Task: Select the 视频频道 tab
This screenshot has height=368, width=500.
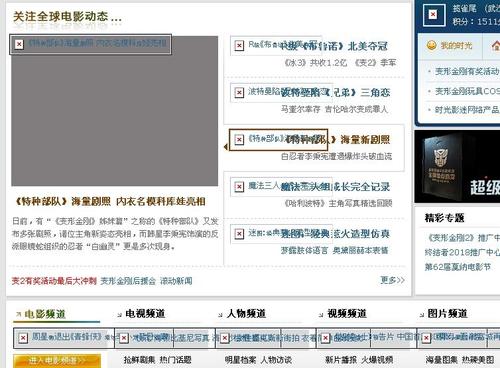Action: [x=347, y=314]
